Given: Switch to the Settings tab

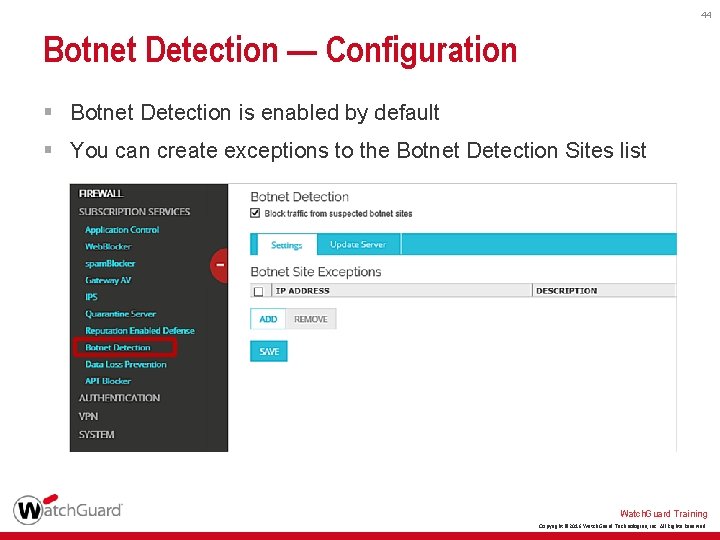Looking at the screenshot, I should click(x=287, y=245).
